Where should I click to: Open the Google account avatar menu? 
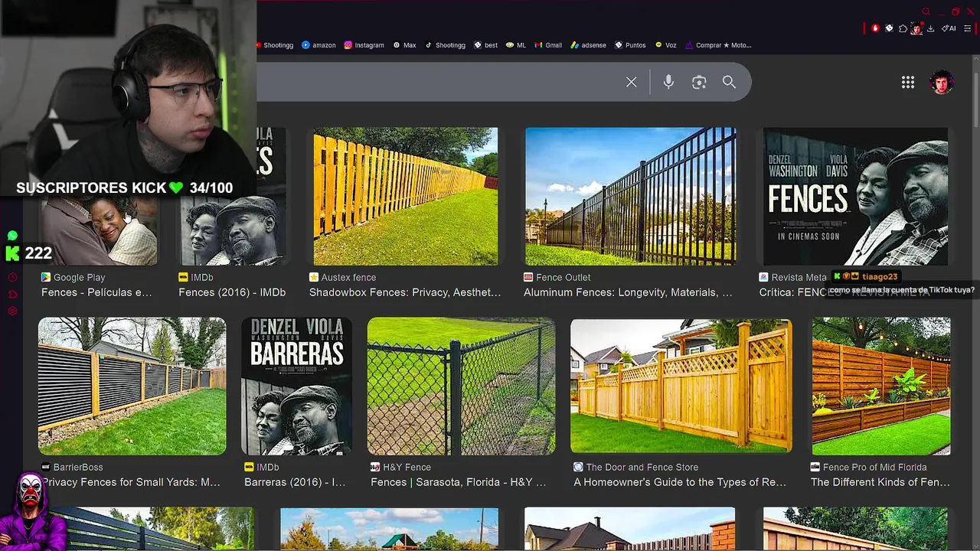(x=942, y=82)
